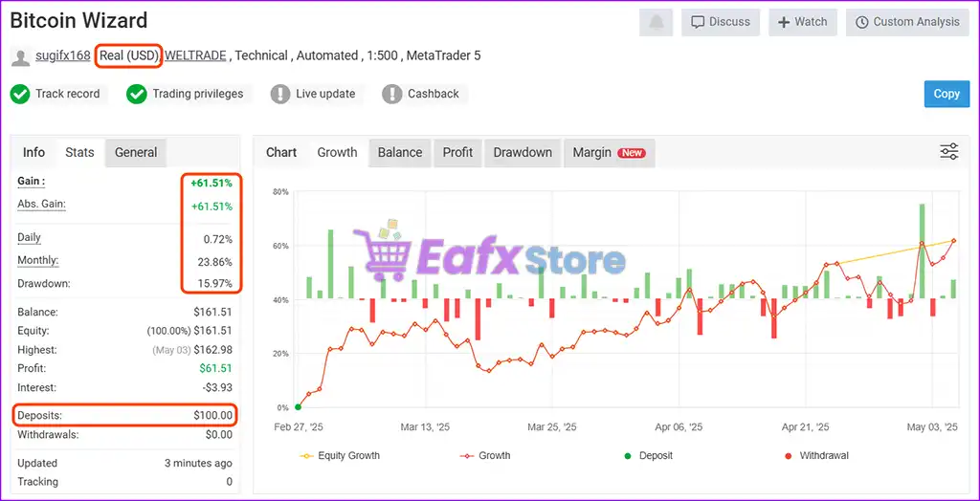Click the Profit value $61.51
The image size is (980, 501).
tap(216, 368)
